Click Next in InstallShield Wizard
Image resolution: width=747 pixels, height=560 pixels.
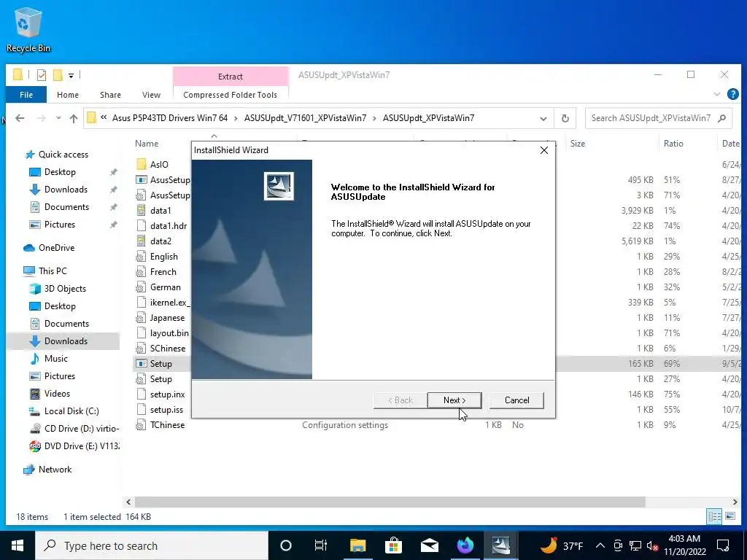(454, 400)
